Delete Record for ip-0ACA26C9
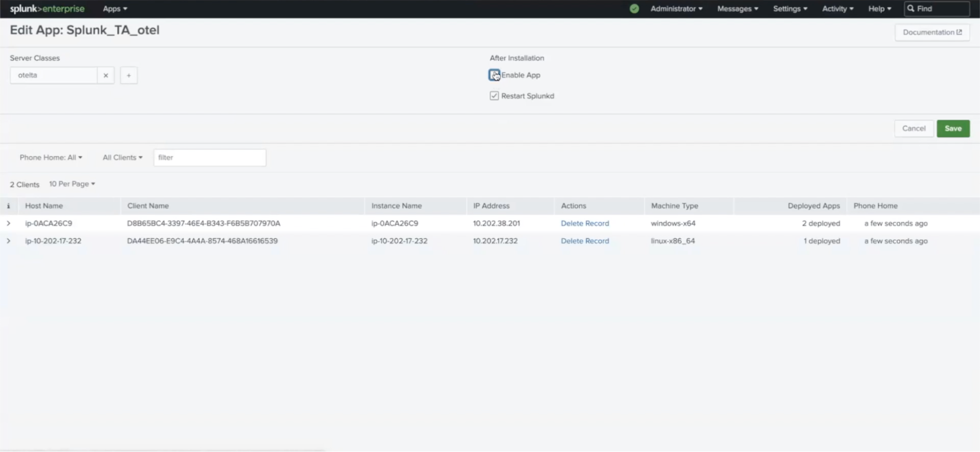980x452 pixels. [x=585, y=223]
